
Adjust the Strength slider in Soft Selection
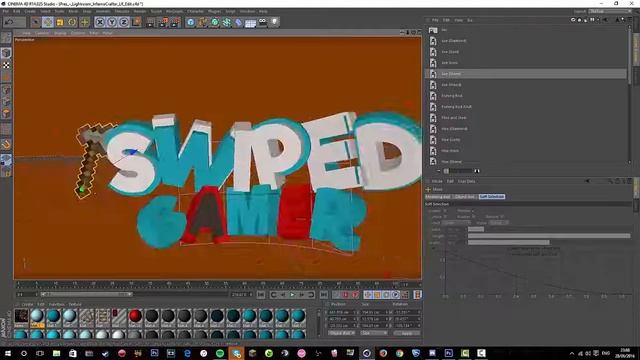pyautogui.click(x=549, y=236)
